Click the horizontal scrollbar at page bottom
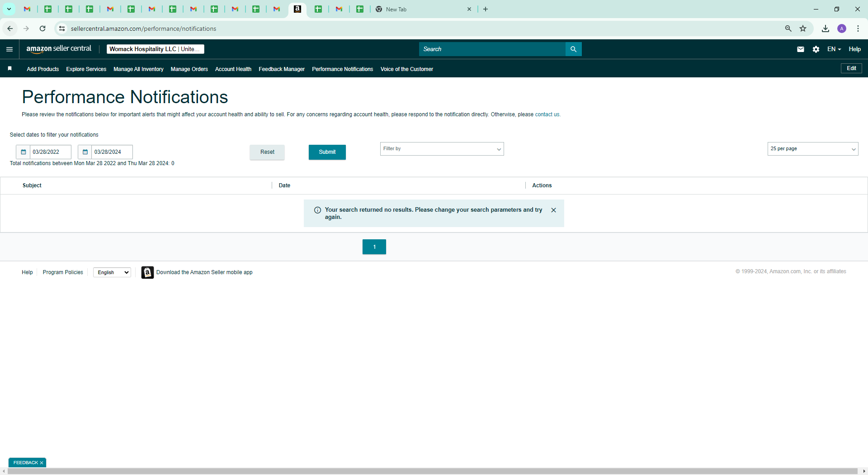The width and height of the screenshot is (868, 475). click(x=433, y=471)
